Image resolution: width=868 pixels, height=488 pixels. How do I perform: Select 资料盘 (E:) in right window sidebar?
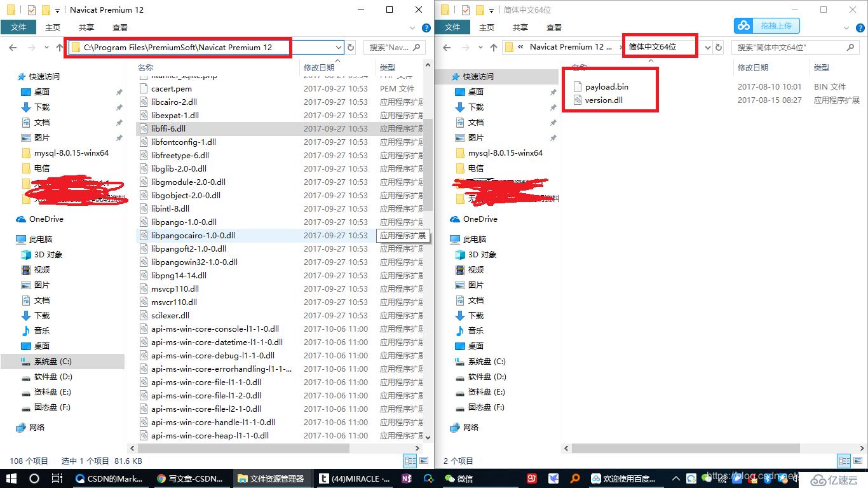pos(486,391)
